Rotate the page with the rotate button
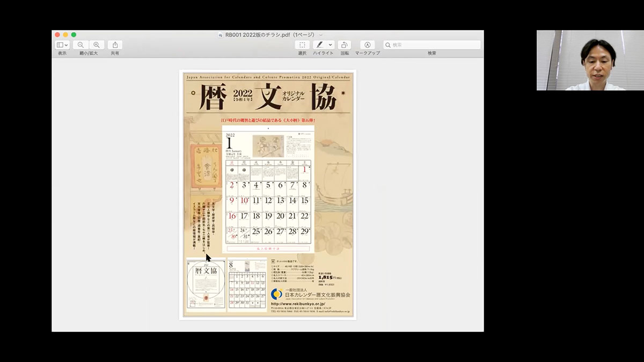Viewport: 644px width, 362px height. (x=345, y=45)
